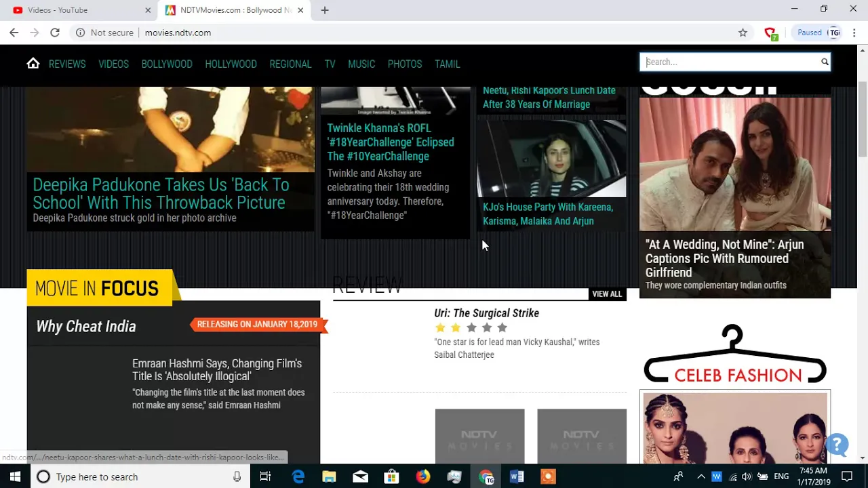Open Twinkle Khanna's #18YearChallenge article
The width and height of the screenshot is (868, 488).
click(391, 142)
